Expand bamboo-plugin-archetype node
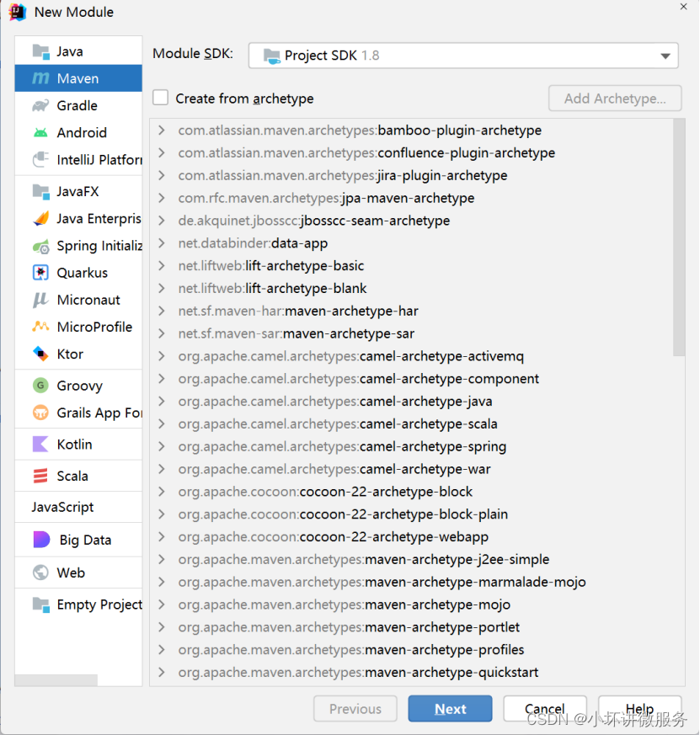This screenshot has width=700, height=735. pyautogui.click(x=162, y=130)
